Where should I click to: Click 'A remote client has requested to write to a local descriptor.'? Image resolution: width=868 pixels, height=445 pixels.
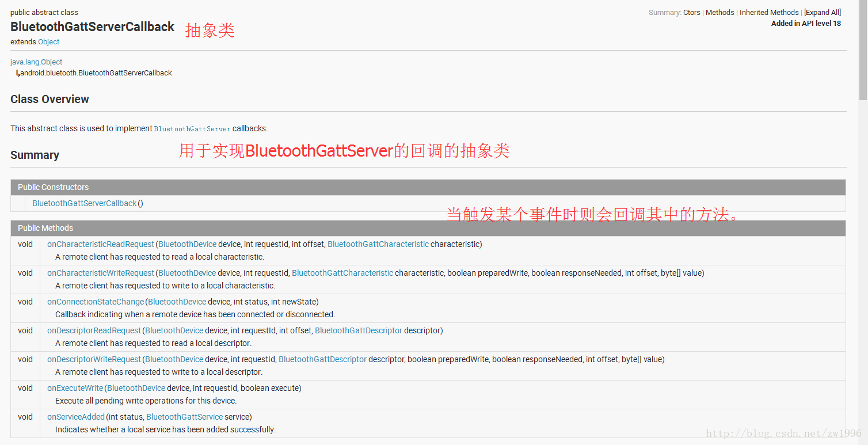click(x=159, y=372)
